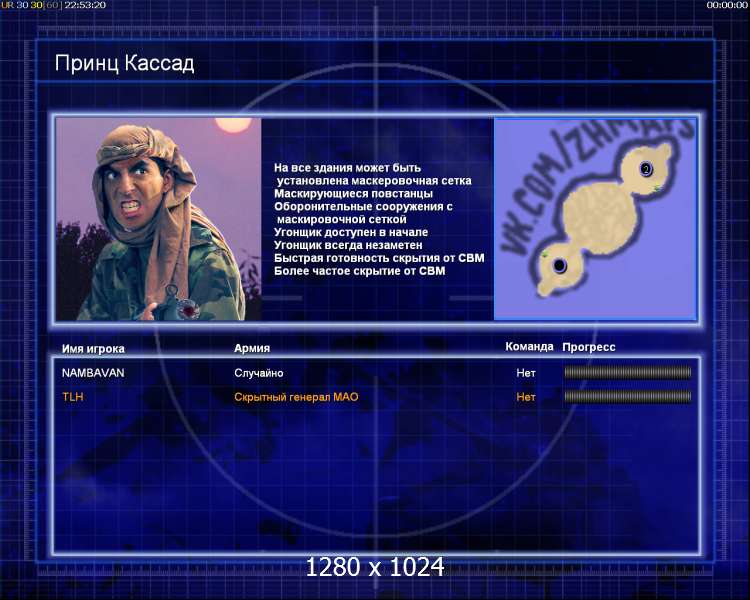Click start position 2 marker on map
Screen dimensions: 750x600
click(646, 169)
